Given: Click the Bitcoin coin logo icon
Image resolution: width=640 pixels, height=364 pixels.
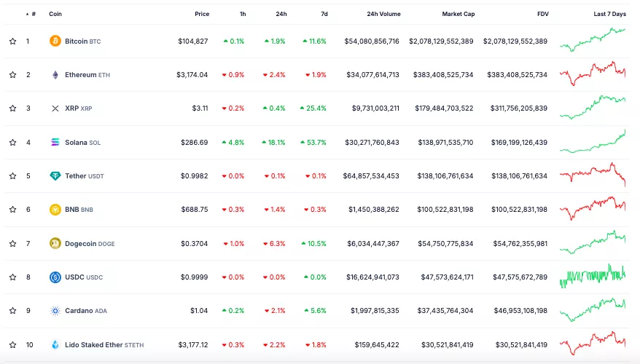Looking at the screenshot, I should [55, 41].
